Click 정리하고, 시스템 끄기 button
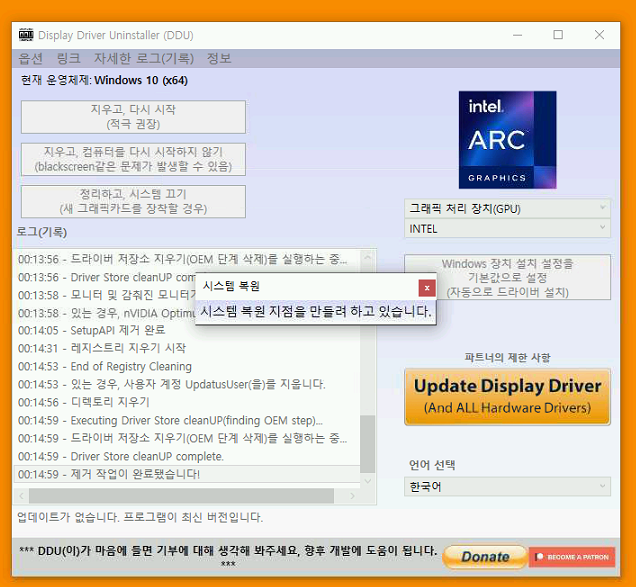Screen dimensions: 636x587 point(133,201)
